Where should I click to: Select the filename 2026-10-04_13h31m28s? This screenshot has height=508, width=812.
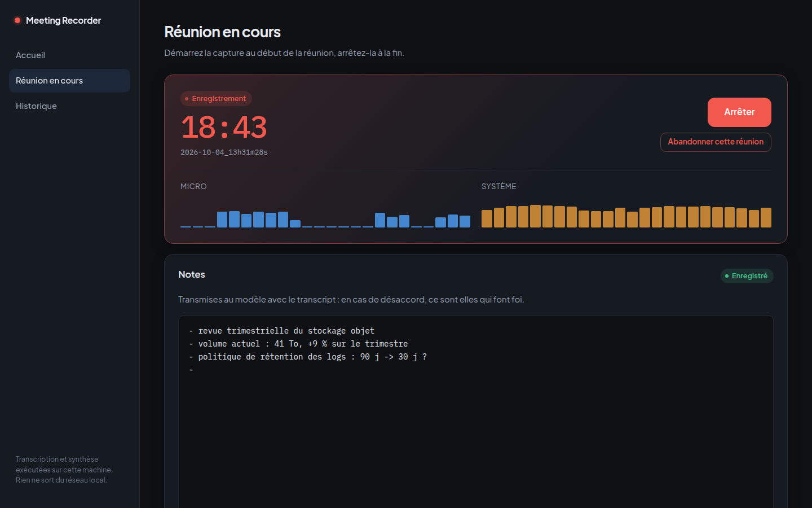pyautogui.click(x=224, y=152)
